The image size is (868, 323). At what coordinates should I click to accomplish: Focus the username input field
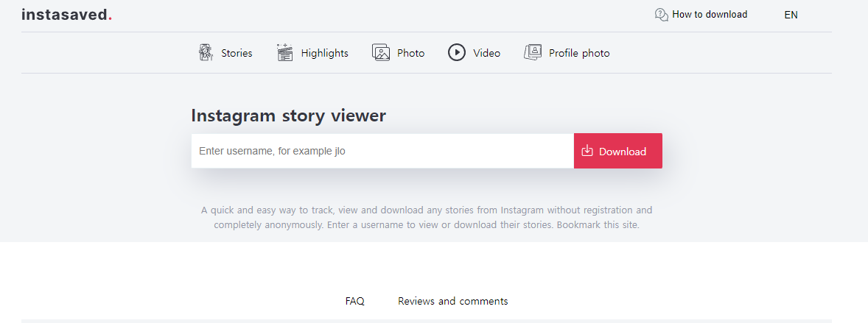(382, 151)
